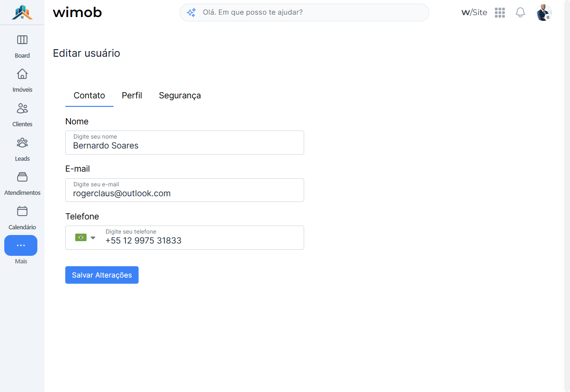Screen dimensions: 570x392
Task: Click the page vertical scrollbar
Action: pos(567,196)
